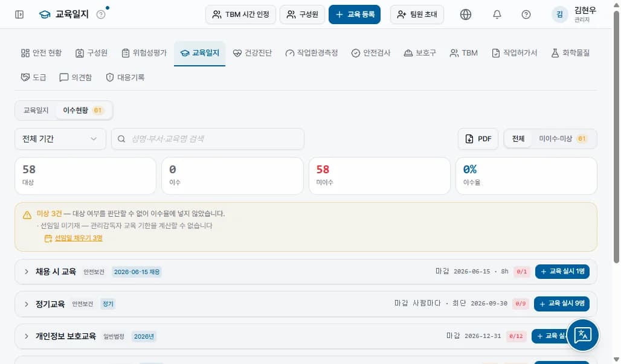Click the 2026년 tag on 개인정보 보호교육
This screenshot has width=621, height=364.
(x=144, y=337)
